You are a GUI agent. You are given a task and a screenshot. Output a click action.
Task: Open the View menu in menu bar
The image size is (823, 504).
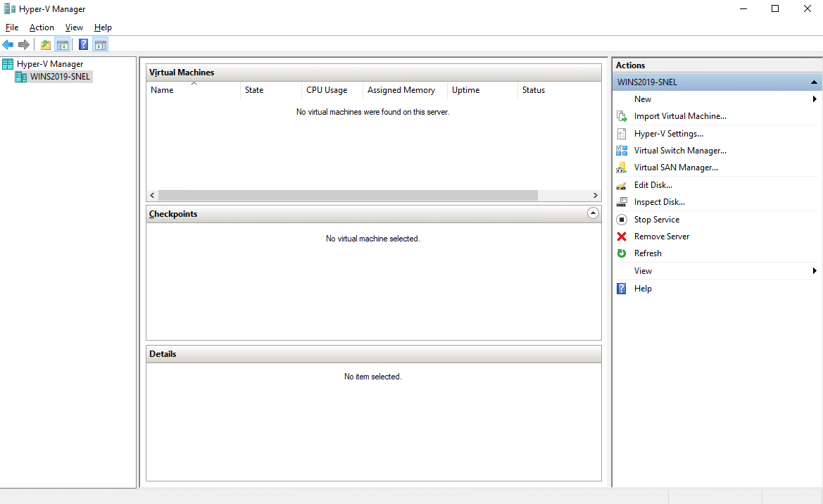click(x=74, y=27)
